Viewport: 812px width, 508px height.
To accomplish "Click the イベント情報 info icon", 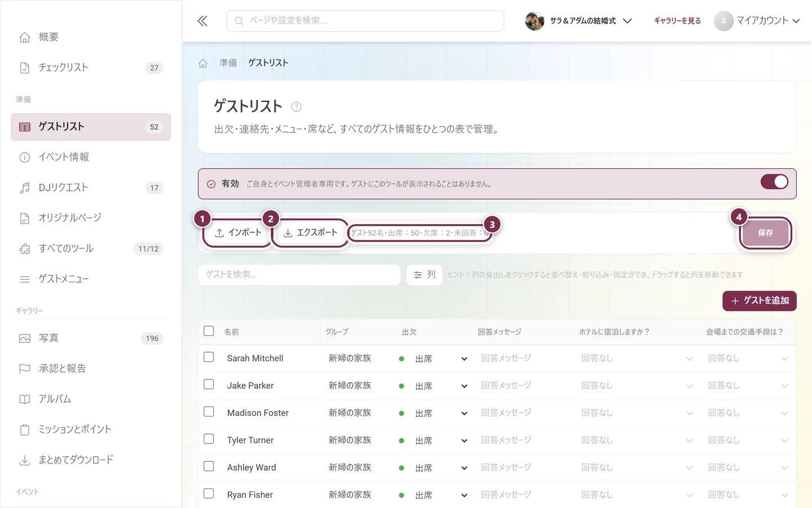I will 25,157.
